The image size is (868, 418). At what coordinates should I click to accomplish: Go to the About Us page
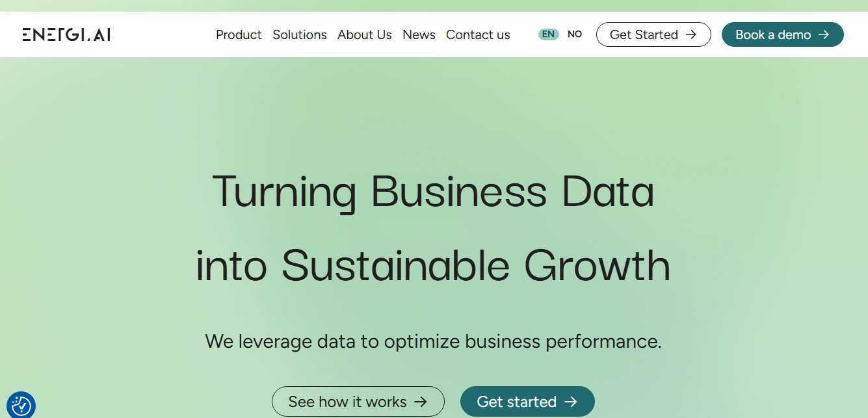coord(365,34)
